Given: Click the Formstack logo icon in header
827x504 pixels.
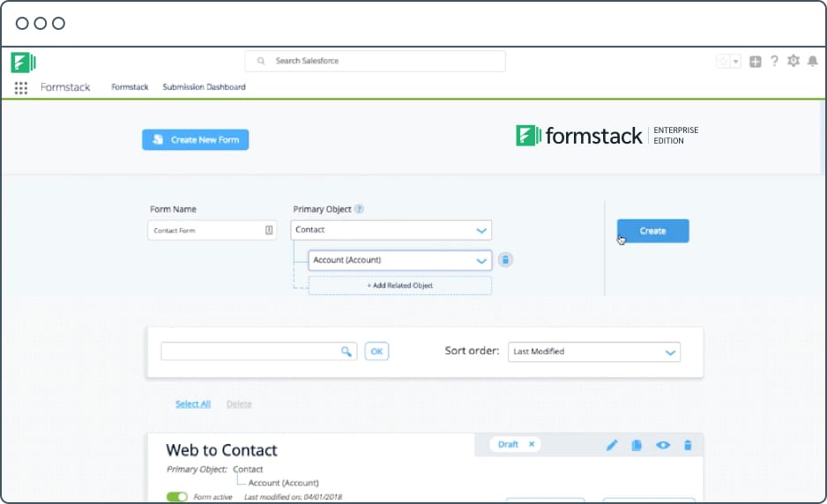Looking at the screenshot, I should point(23,63).
